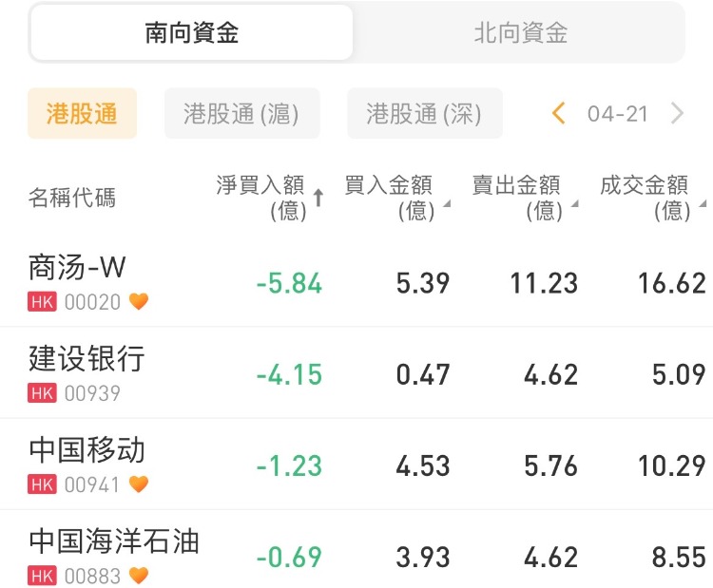Image resolution: width=713 pixels, height=588 pixels.
Task: Click stock code 00020
Action: (x=92, y=302)
